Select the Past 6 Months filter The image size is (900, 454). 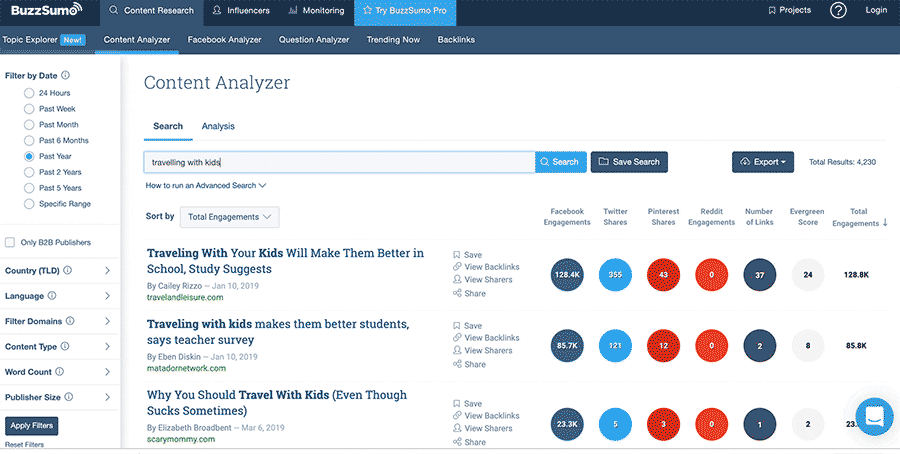coord(29,140)
